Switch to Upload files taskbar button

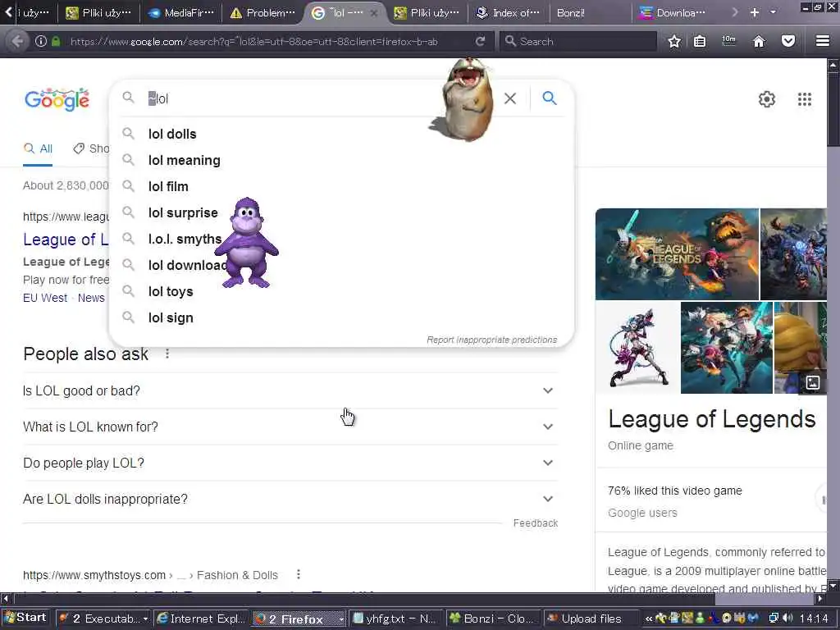[x=591, y=619]
